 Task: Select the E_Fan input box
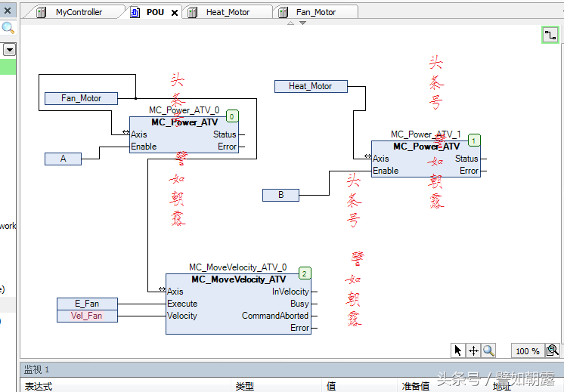(x=87, y=304)
